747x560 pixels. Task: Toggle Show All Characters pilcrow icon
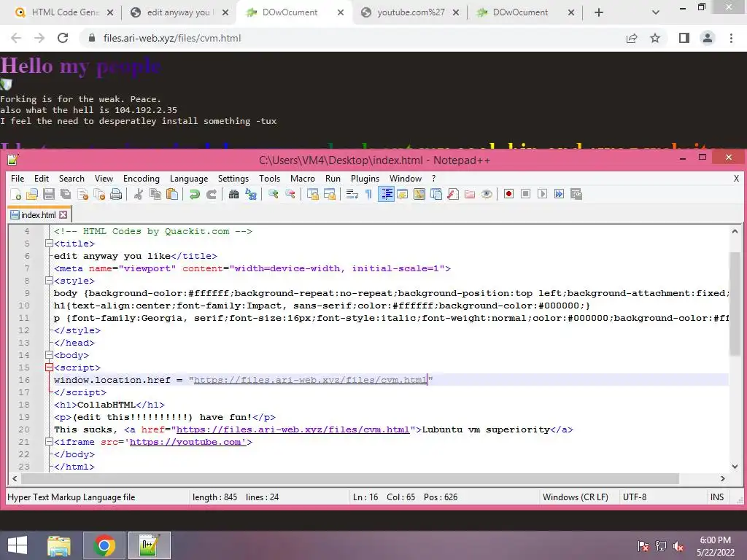(368, 194)
